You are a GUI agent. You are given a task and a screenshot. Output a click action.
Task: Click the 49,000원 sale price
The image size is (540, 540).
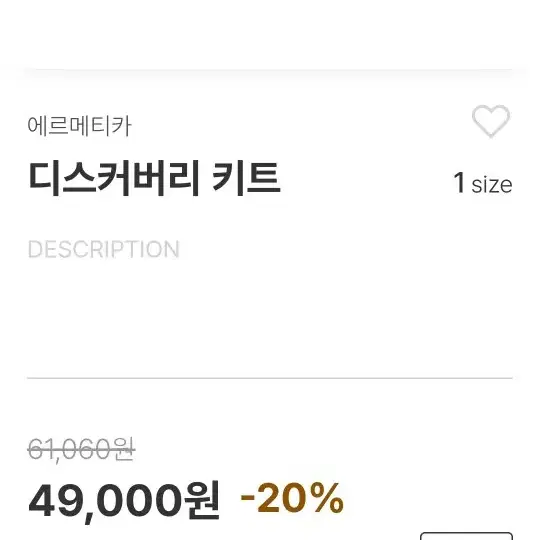tap(124, 500)
